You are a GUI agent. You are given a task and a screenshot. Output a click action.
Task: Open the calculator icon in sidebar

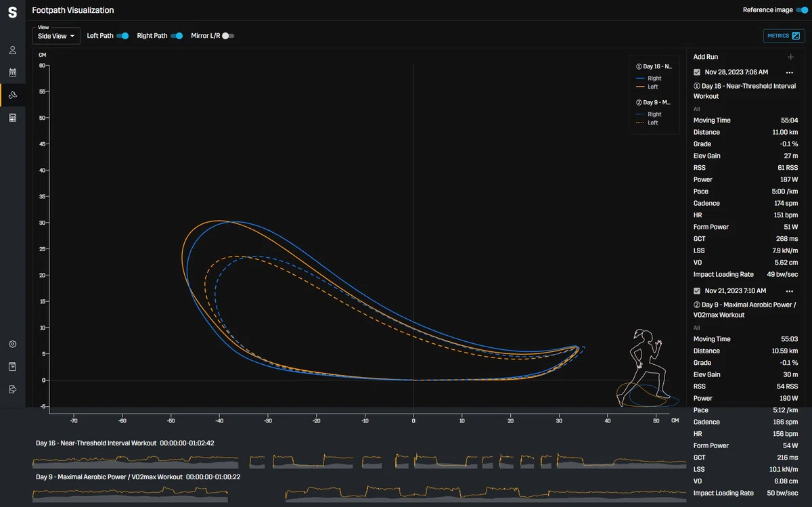click(12, 118)
